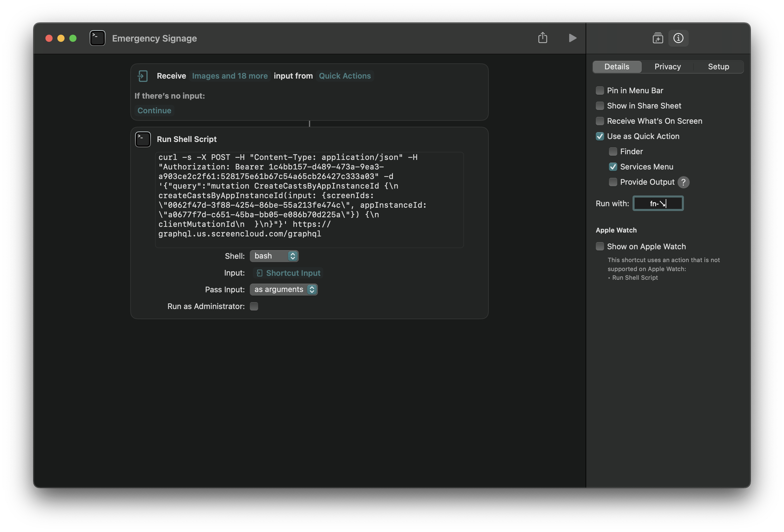The image size is (784, 532).
Task: Enable Show in Share Sheet checkbox
Action: point(599,106)
